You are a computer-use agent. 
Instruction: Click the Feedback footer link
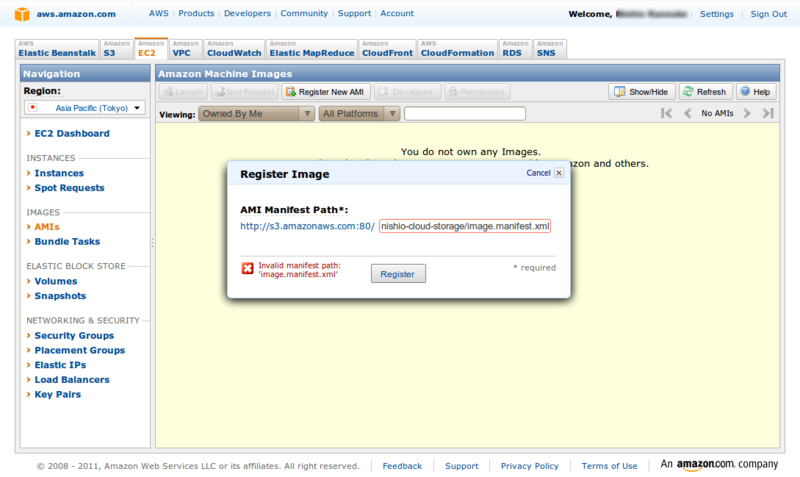402,466
